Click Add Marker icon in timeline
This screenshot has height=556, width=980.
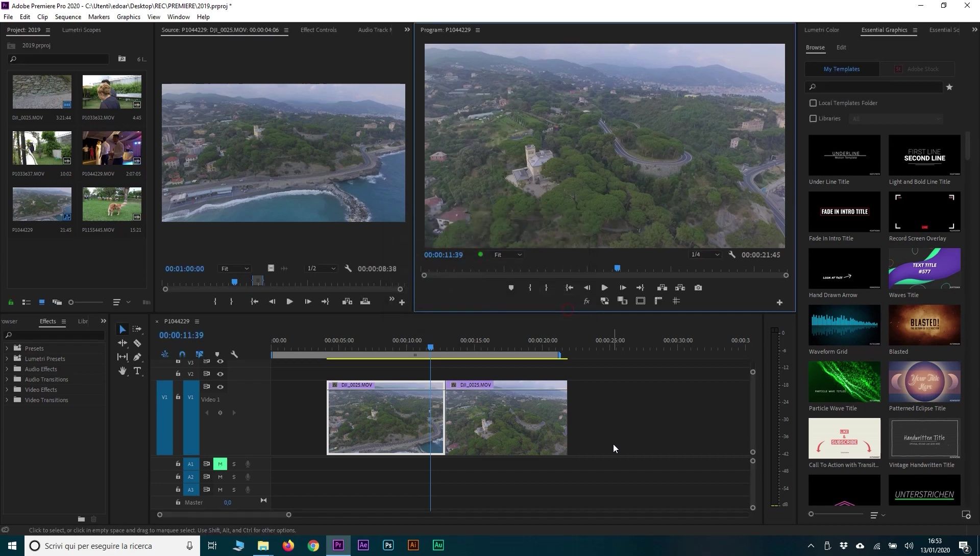pos(217,354)
